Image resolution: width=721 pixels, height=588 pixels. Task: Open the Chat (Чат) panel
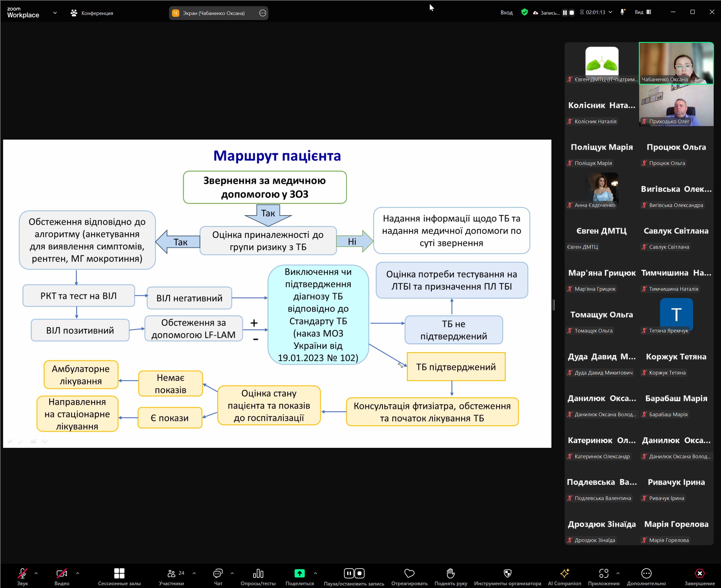pos(218,573)
